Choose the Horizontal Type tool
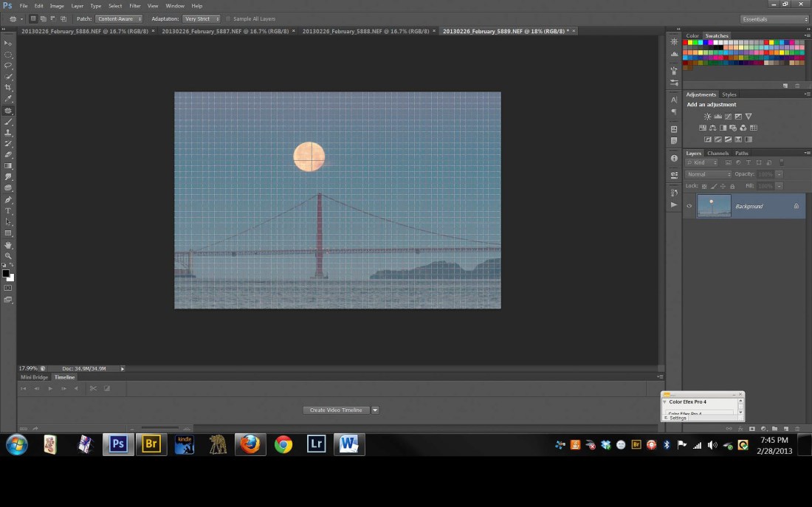 coord(9,211)
